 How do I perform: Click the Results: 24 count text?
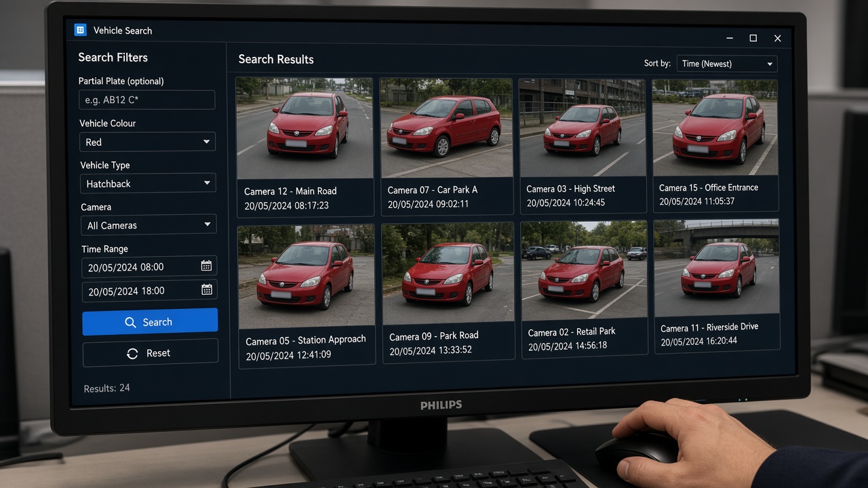[x=106, y=388]
